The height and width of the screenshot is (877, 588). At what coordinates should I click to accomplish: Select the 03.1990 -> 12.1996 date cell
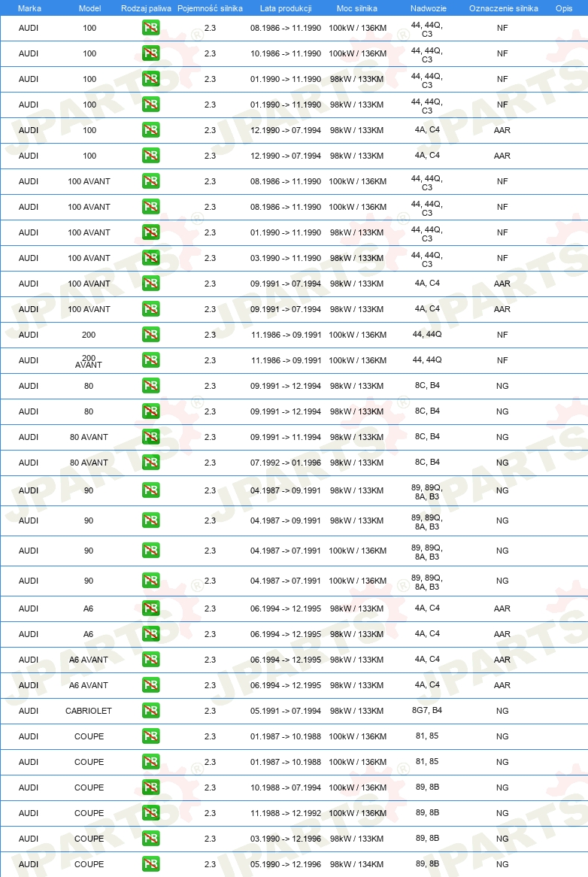click(286, 839)
